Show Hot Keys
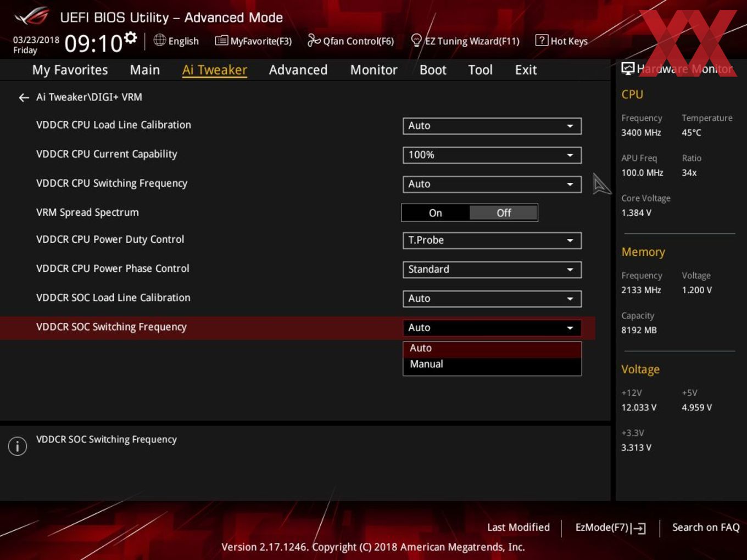The image size is (747, 560). point(561,41)
